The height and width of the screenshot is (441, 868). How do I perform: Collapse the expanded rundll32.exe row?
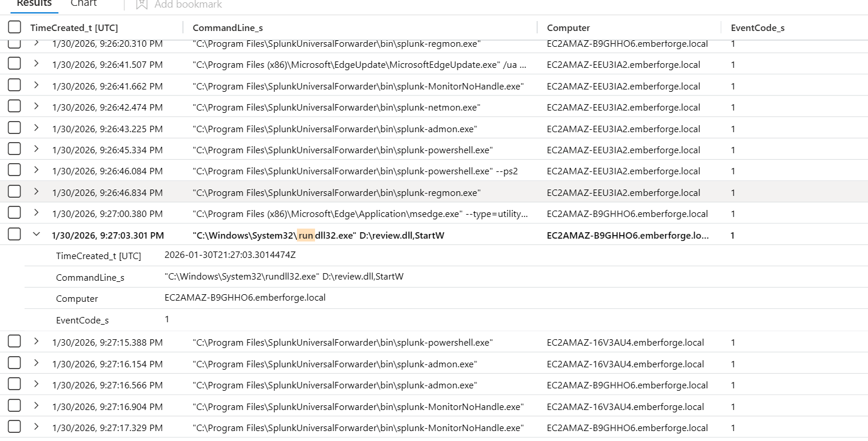tap(36, 235)
